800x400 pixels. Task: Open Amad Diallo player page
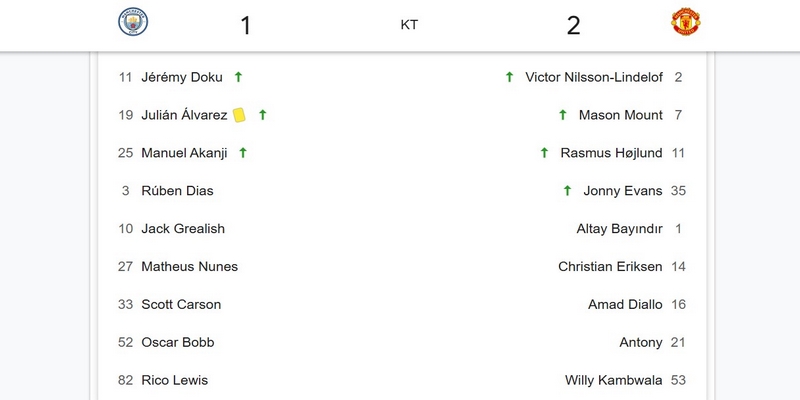625,305
